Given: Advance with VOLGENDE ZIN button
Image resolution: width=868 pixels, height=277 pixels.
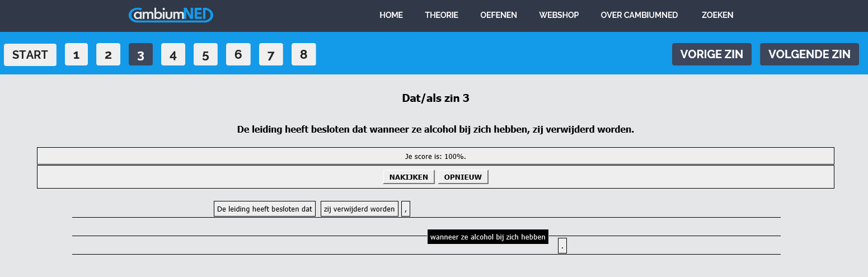Looking at the screenshot, I should coord(809,54).
